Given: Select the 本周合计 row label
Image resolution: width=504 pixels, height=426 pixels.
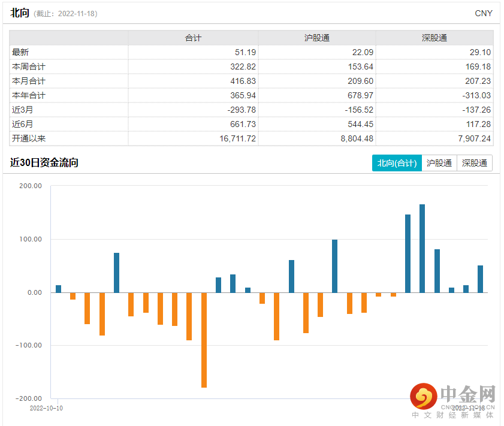Looking at the screenshot, I should 29,67.
